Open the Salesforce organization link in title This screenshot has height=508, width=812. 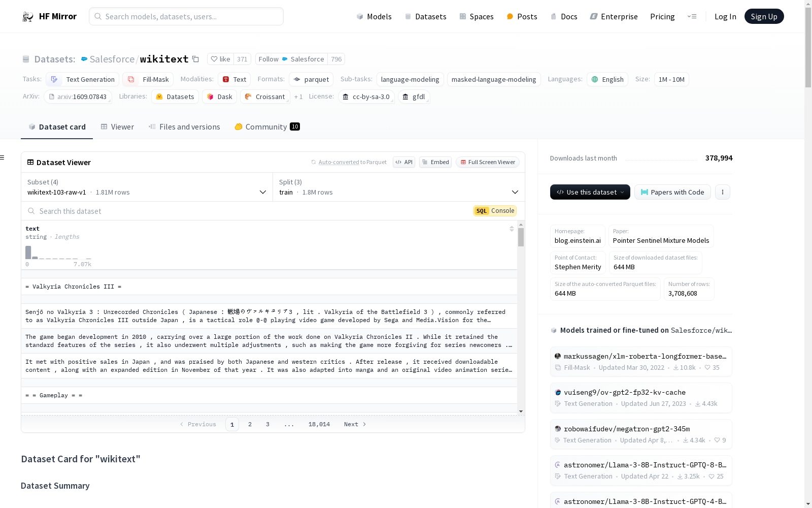click(112, 59)
